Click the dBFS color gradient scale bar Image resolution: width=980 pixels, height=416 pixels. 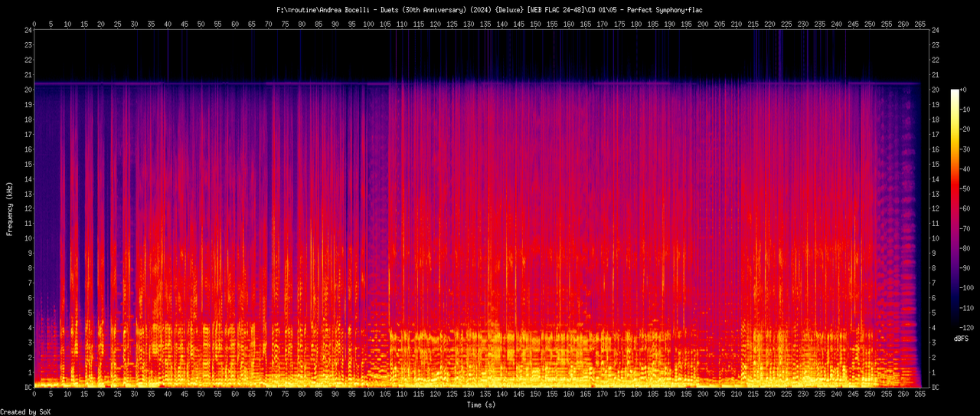click(955, 208)
